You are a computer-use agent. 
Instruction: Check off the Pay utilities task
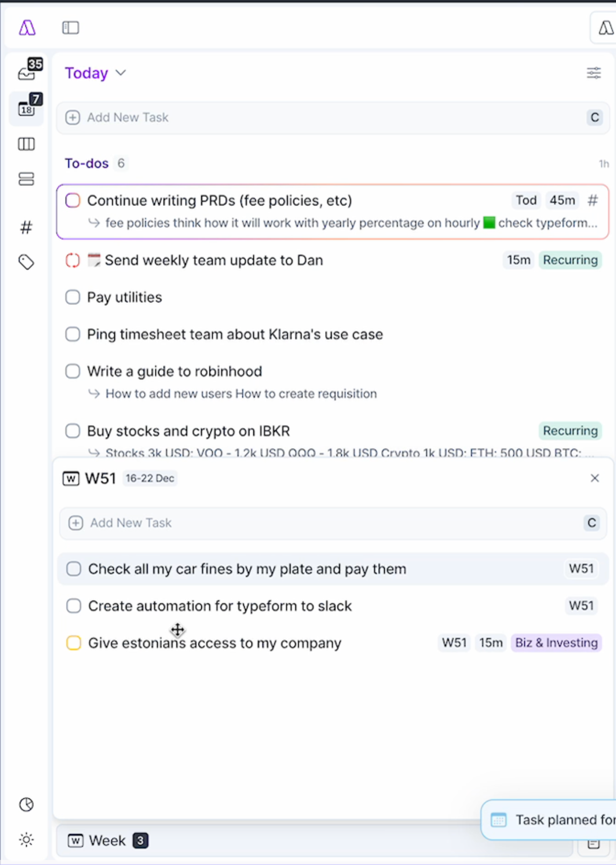[x=73, y=297]
